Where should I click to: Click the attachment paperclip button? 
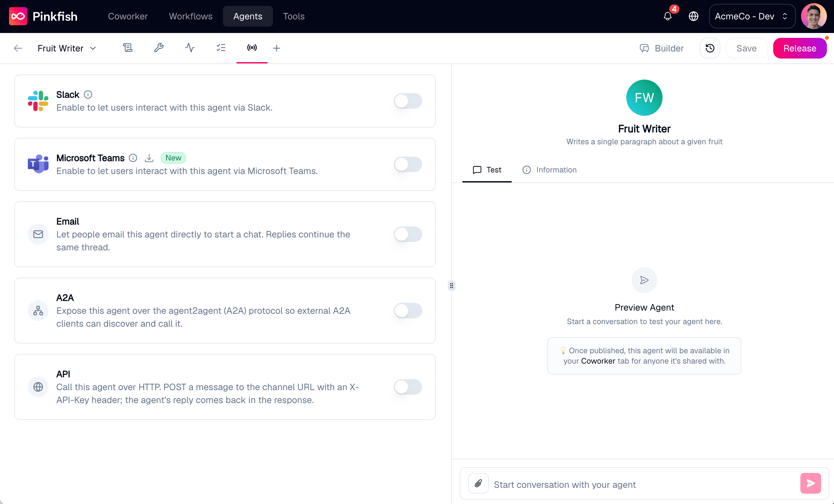click(x=478, y=483)
